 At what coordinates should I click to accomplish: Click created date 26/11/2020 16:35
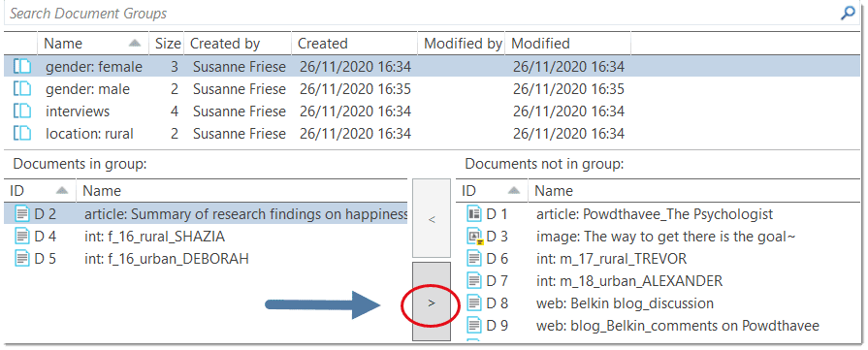[x=355, y=89]
